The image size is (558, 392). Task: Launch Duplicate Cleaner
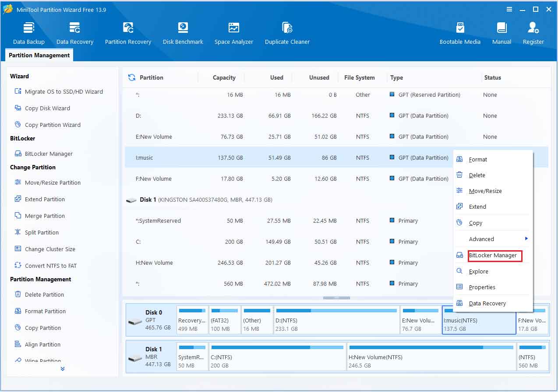(x=287, y=33)
